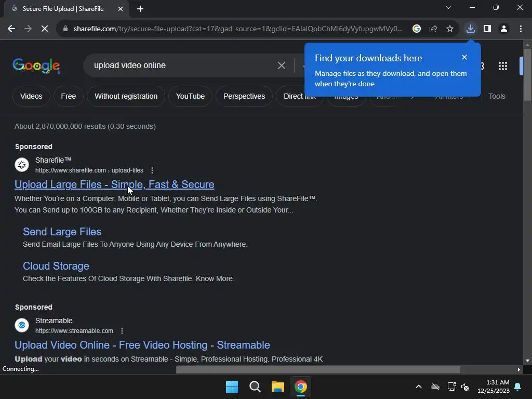The height and width of the screenshot is (399, 532).
Task: Click the Sharefile site favicon
Action: (x=22, y=165)
